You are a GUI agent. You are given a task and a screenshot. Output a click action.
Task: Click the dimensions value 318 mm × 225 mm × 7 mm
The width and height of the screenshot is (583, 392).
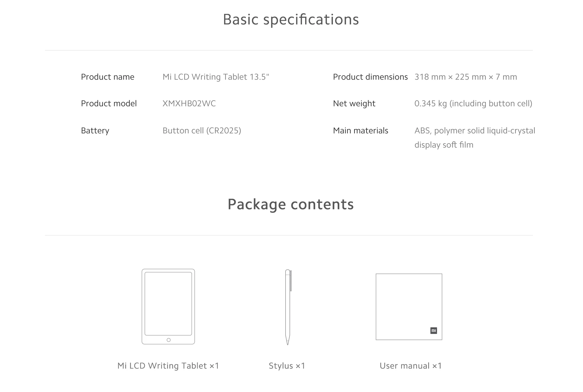click(465, 77)
